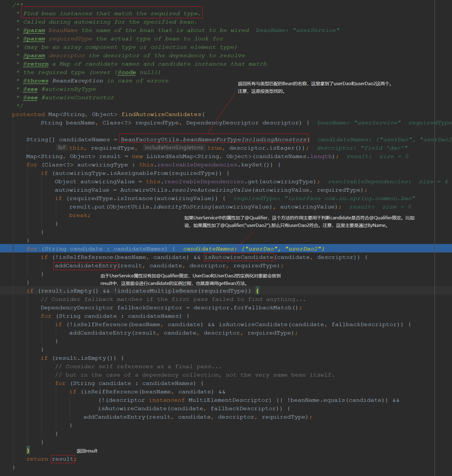Image resolution: width=452 pixels, height=476 pixels.
Task: Click the #autowireConstructor reference
Action: click(x=78, y=97)
